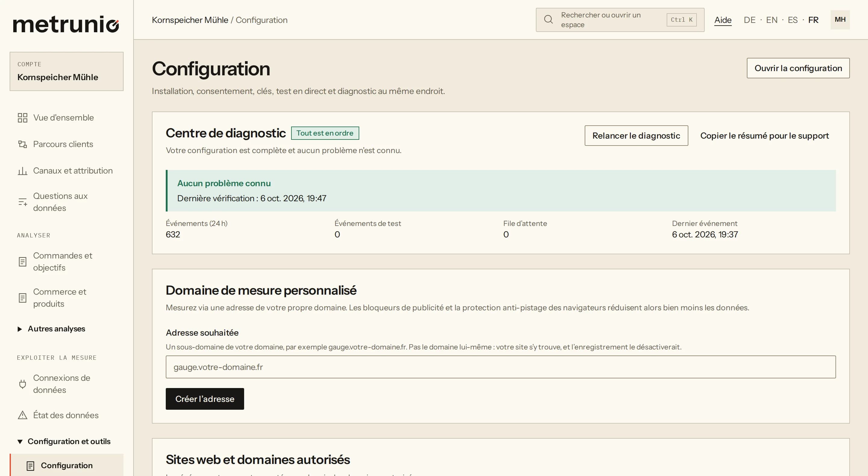Select the Configuration sidebar item
Screen dimensions: 868x476
67,465
